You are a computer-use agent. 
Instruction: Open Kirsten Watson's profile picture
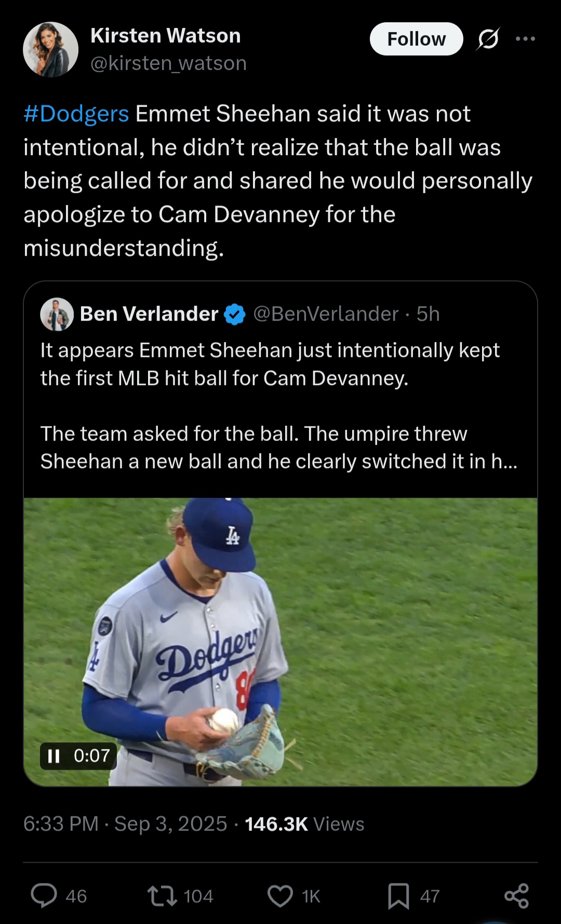50,49
